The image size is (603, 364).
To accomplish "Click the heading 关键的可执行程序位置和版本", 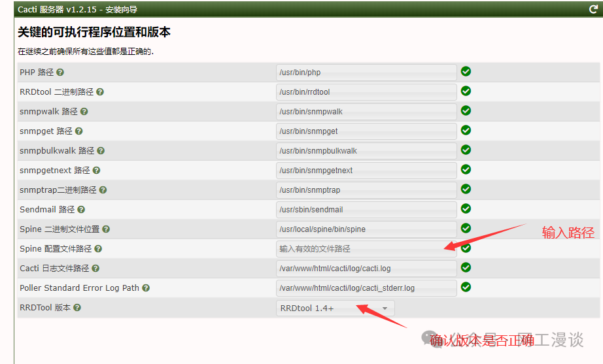I will tap(94, 32).
